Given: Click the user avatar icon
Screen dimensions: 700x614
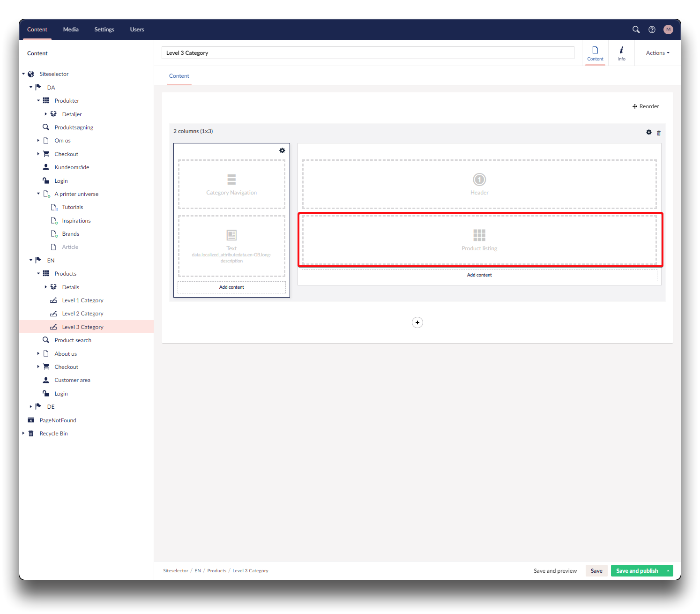Looking at the screenshot, I should [x=668, y=30].
